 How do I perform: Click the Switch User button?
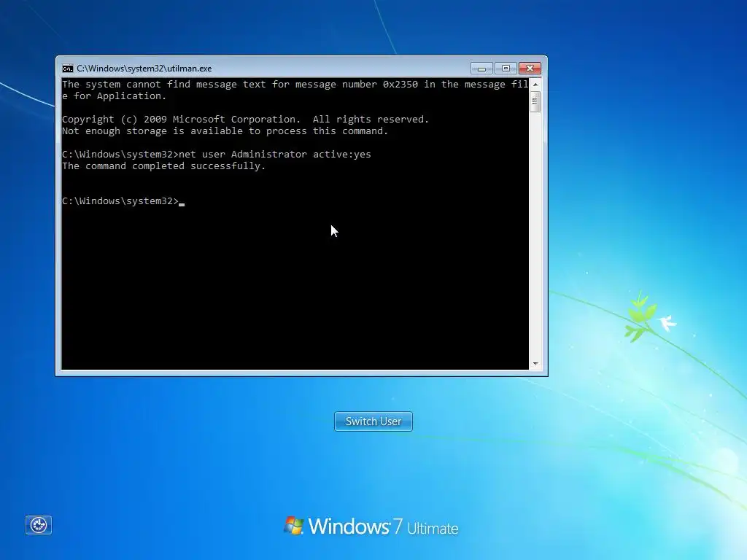tap(373, 421)
